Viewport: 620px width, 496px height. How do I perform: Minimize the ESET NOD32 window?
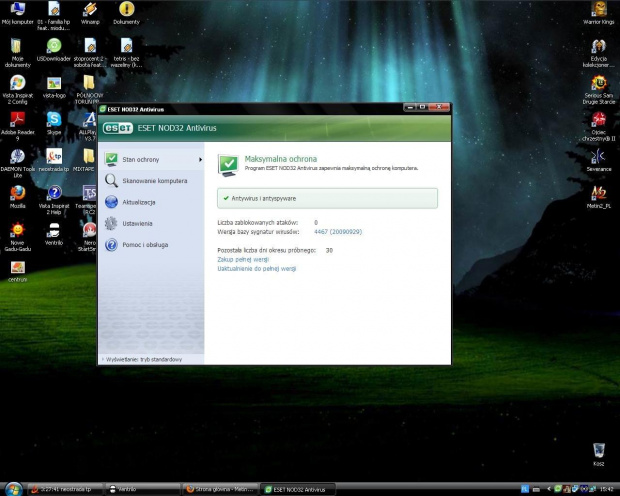click(x=410, y=107)
